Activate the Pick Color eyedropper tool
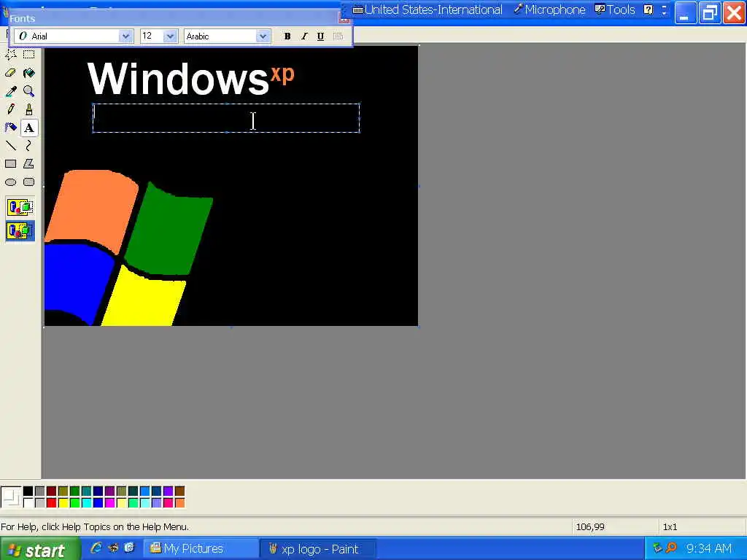Viewport: 747px width, 560px height. pos(10,91)
